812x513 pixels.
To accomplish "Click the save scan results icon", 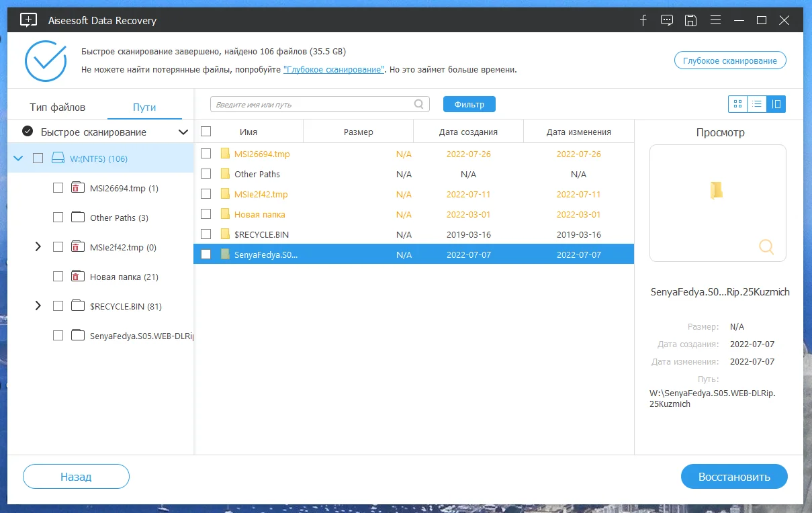I will [690, 20].
